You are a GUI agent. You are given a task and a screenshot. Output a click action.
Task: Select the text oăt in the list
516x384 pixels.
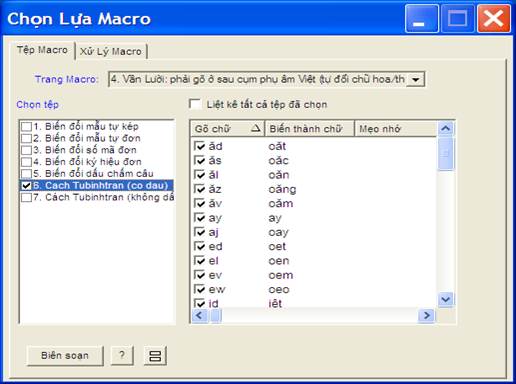point(277,146)
